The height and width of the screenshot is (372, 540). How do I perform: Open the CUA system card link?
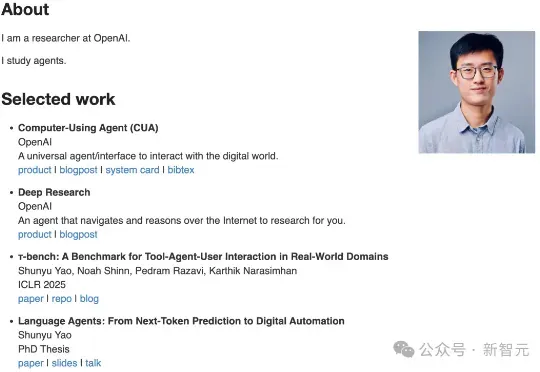[133, 170]
